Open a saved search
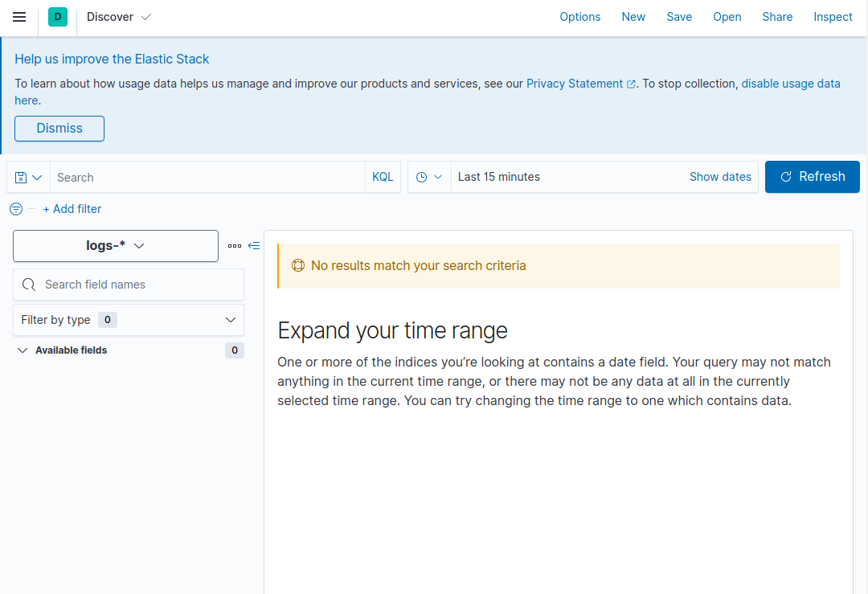 [x=727, y=17]
